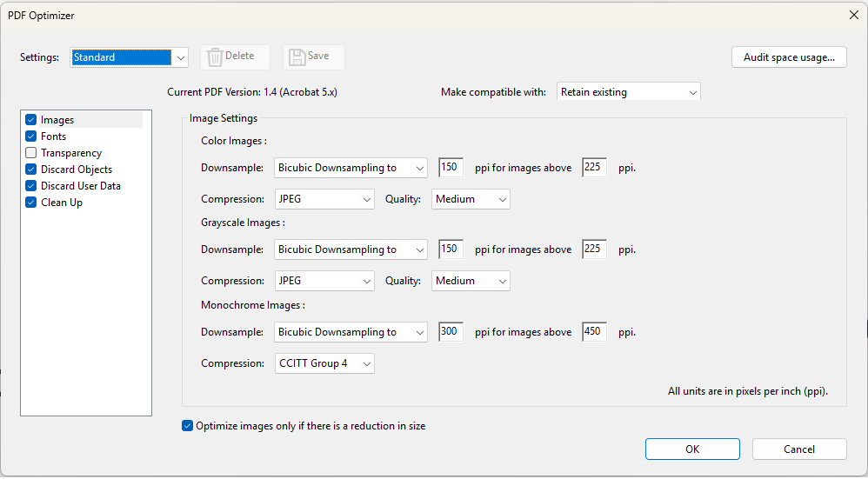This screenshot has height=479, width=868.
Task: Click Color Images 225 ppi threshold field
Action: 595,167
